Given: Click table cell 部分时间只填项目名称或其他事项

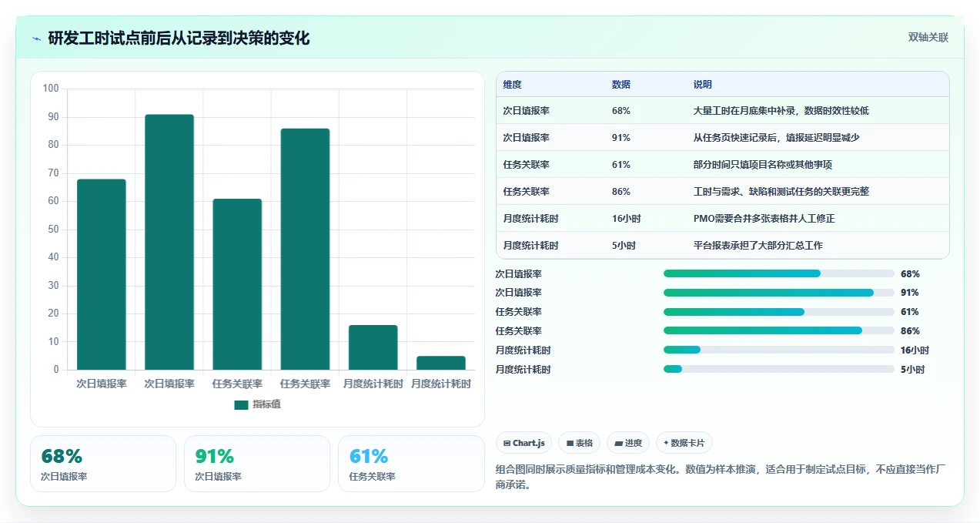Looking at the screenshot, I should pos(762,165).
